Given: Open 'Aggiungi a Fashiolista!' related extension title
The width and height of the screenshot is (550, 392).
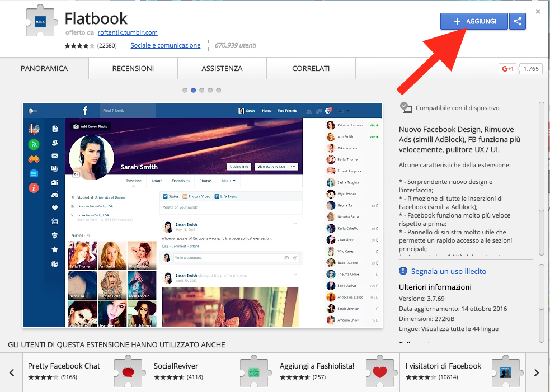Looking at the screenshot, I should (x=317, y=366).
